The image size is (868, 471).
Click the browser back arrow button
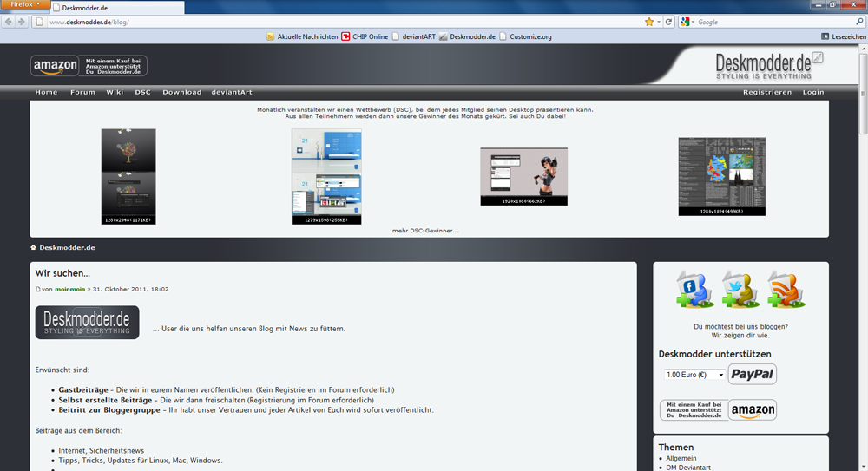click(9, 22)
